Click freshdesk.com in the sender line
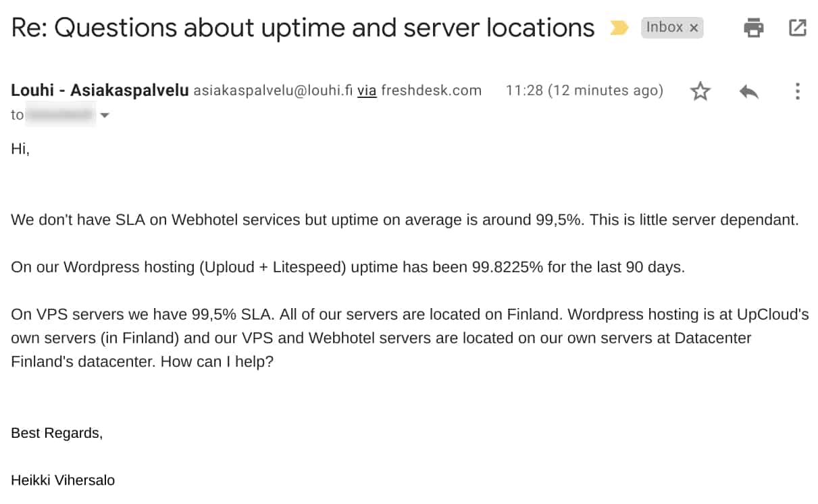Image resolution: width=818 pixels, height=504 pixels. 431,91
